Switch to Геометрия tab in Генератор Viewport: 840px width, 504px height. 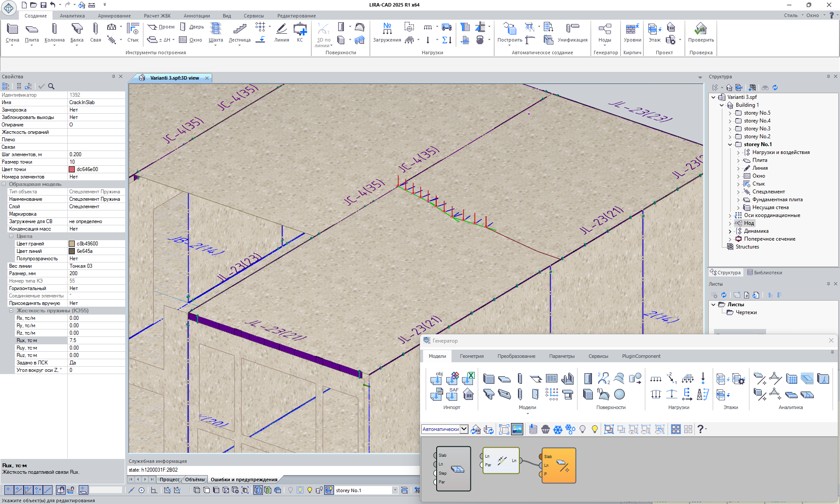coord(471,356)
